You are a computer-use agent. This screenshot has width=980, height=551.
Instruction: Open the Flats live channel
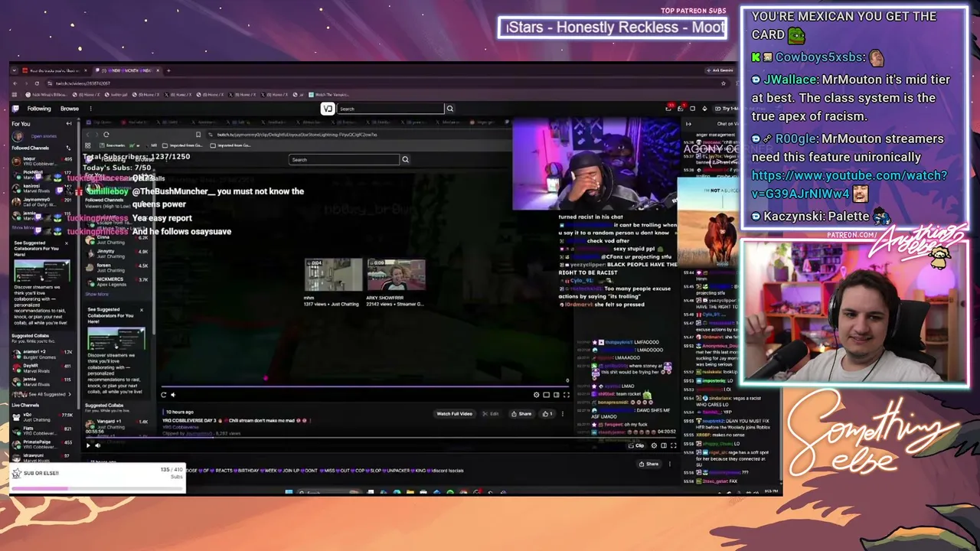(x=42, y=430)
